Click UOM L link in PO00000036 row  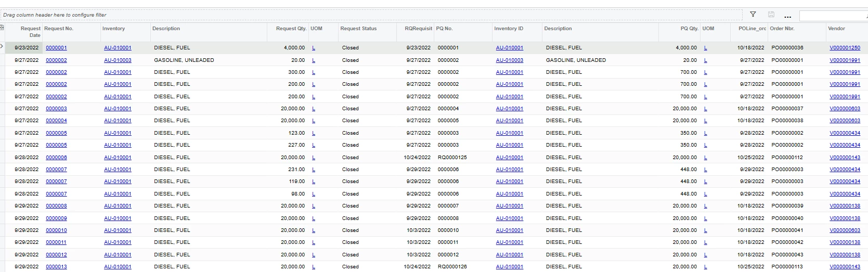point(705,48)
